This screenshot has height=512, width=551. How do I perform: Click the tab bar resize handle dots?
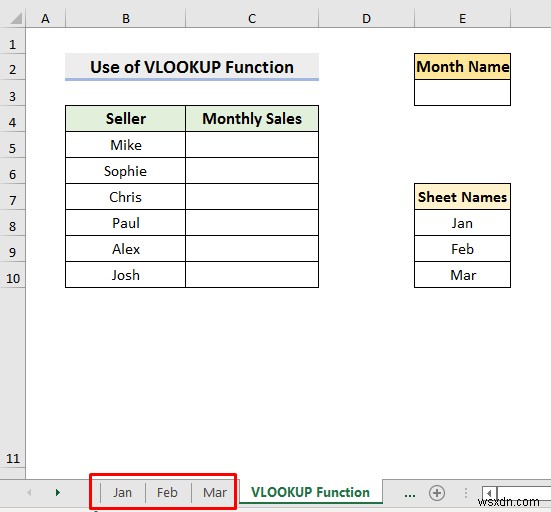click(x=466, y=493)
